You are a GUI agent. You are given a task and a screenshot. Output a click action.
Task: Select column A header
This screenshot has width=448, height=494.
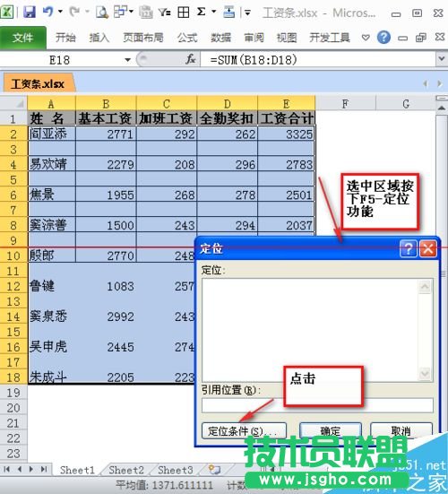[x=51, y=103]
